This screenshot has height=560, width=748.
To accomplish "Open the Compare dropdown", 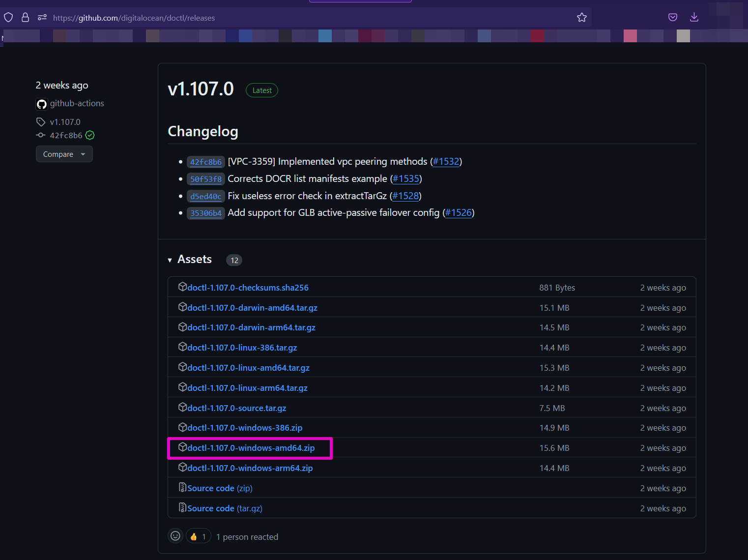I will 64,154.
